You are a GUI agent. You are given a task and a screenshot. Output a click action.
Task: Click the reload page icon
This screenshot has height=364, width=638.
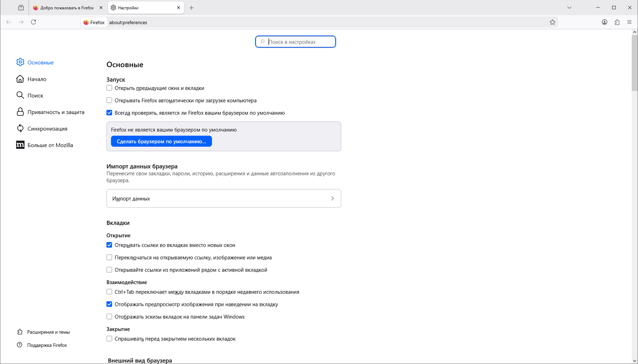click(x=34, y=22)
